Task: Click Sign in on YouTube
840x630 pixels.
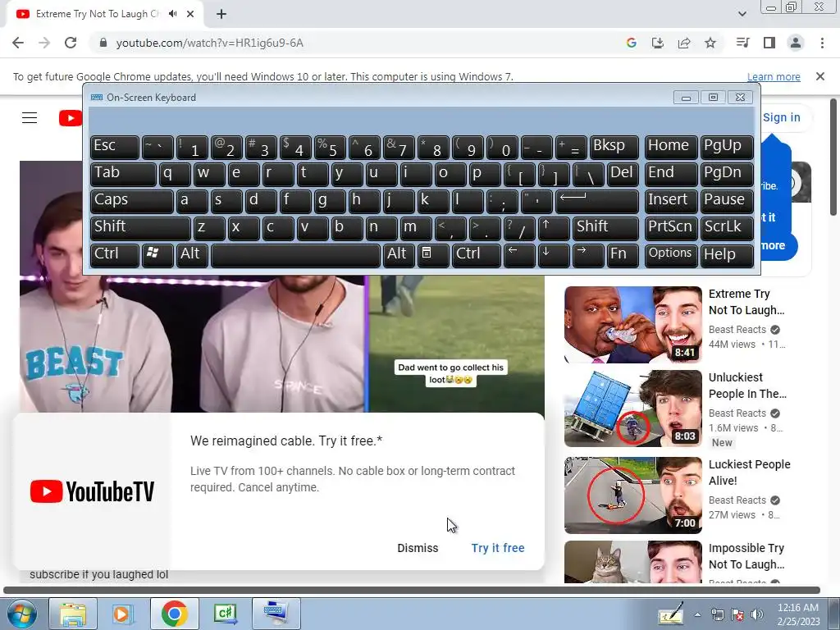Action: point(782,117)
